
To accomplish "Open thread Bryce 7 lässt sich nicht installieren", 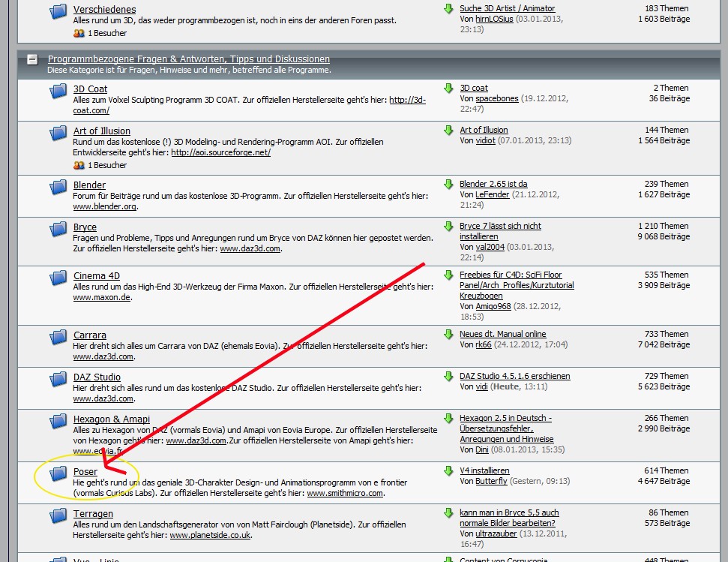I will point(501,231).
